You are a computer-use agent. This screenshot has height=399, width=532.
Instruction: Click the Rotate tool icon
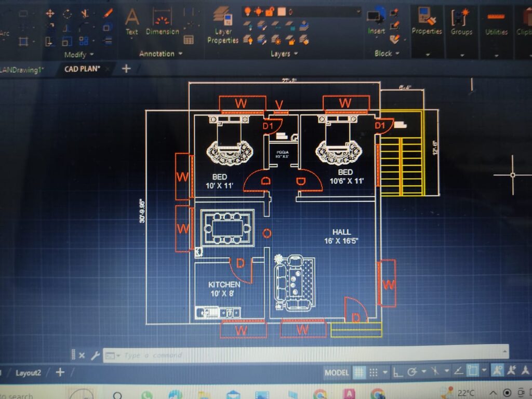pos(67,14)
